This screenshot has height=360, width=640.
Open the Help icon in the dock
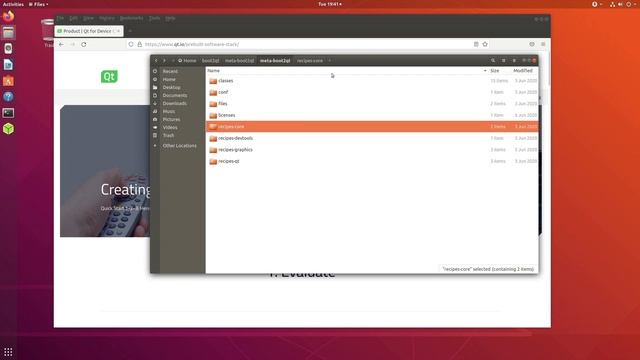(8, 97)
